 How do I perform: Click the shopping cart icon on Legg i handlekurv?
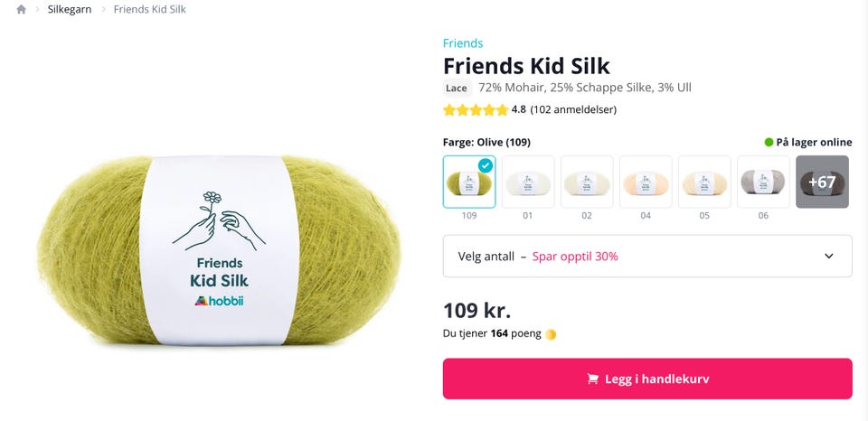(592, 379)
